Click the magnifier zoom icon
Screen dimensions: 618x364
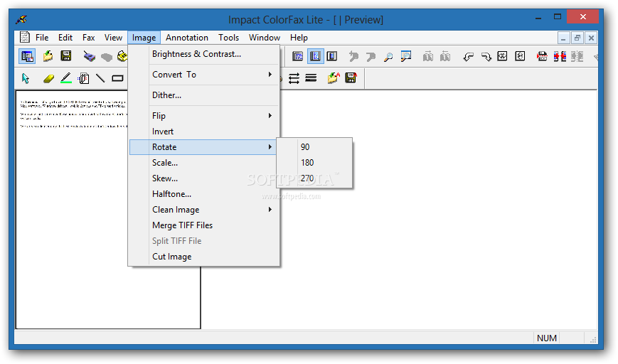point(388,57)
